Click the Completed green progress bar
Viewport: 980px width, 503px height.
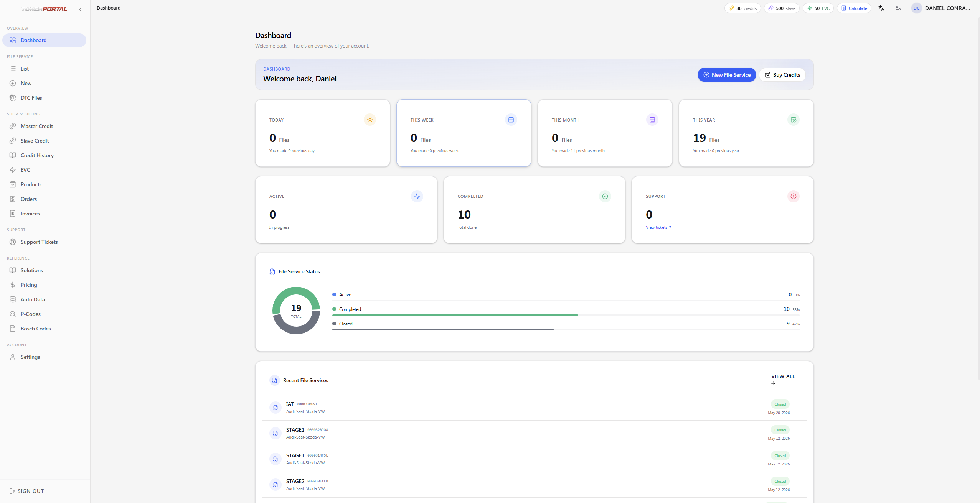pos(455,315)
